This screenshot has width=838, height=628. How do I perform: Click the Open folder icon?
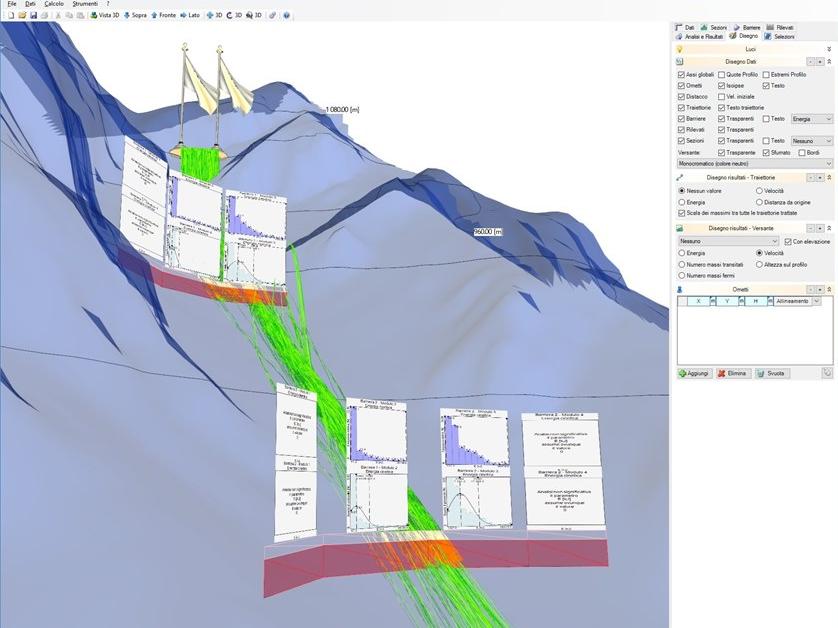pos(21,16)
